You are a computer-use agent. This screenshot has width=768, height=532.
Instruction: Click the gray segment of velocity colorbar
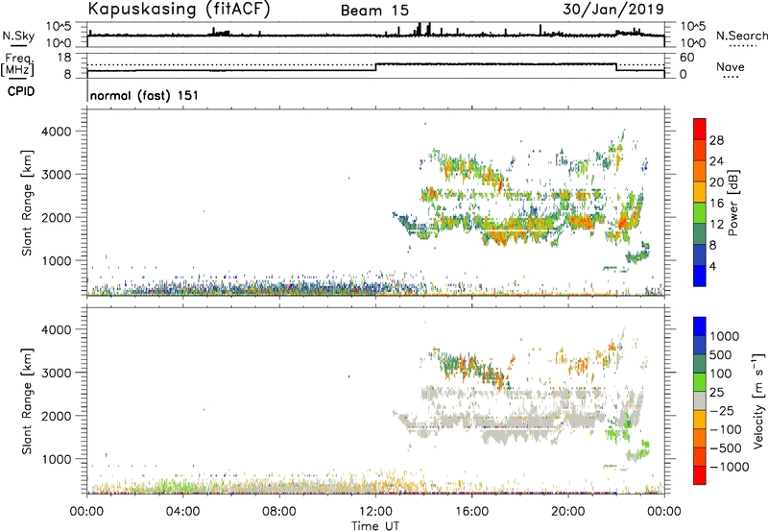tap(700, 400)
